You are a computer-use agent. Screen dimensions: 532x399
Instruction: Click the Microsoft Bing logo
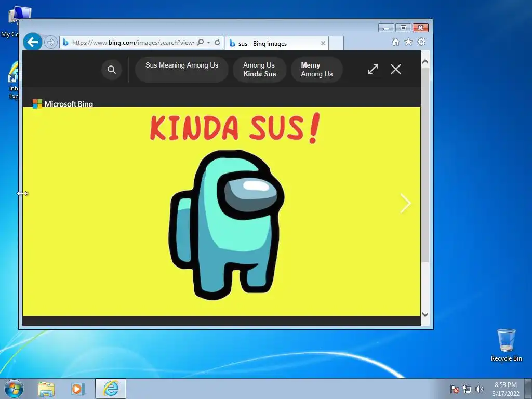[x=63, y=104]
